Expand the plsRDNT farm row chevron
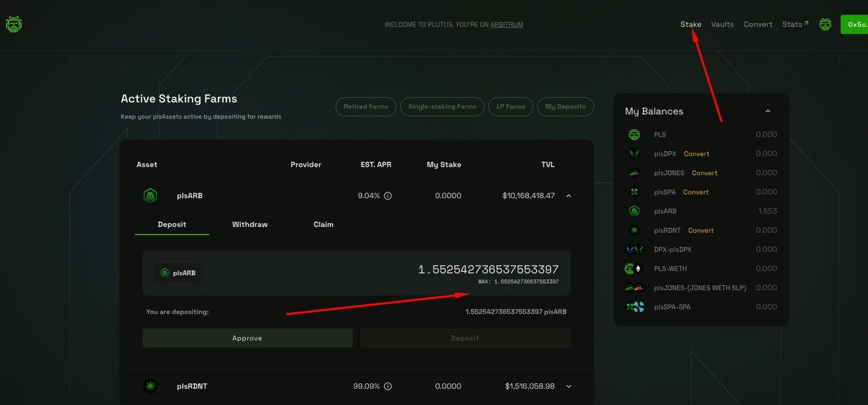The height and width of the screenshot is (405, 868). click(569, 386)
